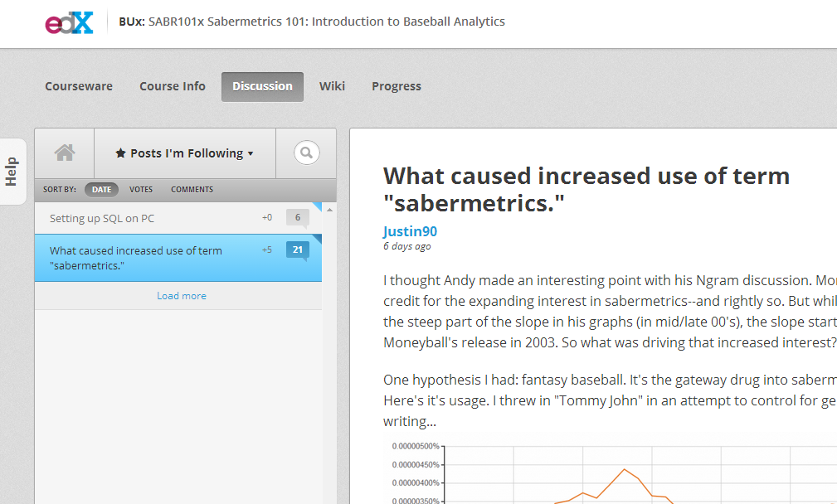Viewport: 837px width, 504px height.
Task: Click the star icon beside Posts I'm Following
Action: 120,153
